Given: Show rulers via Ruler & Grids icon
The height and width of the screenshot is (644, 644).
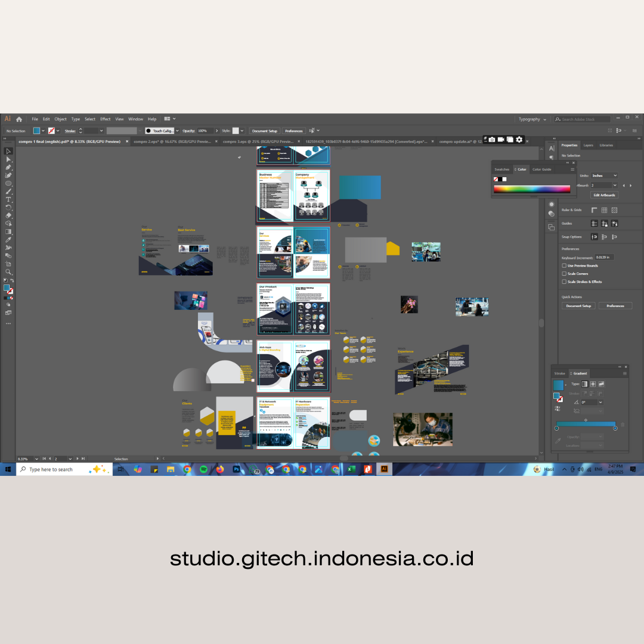Looking at the screenshot, I should coord(594,210).
